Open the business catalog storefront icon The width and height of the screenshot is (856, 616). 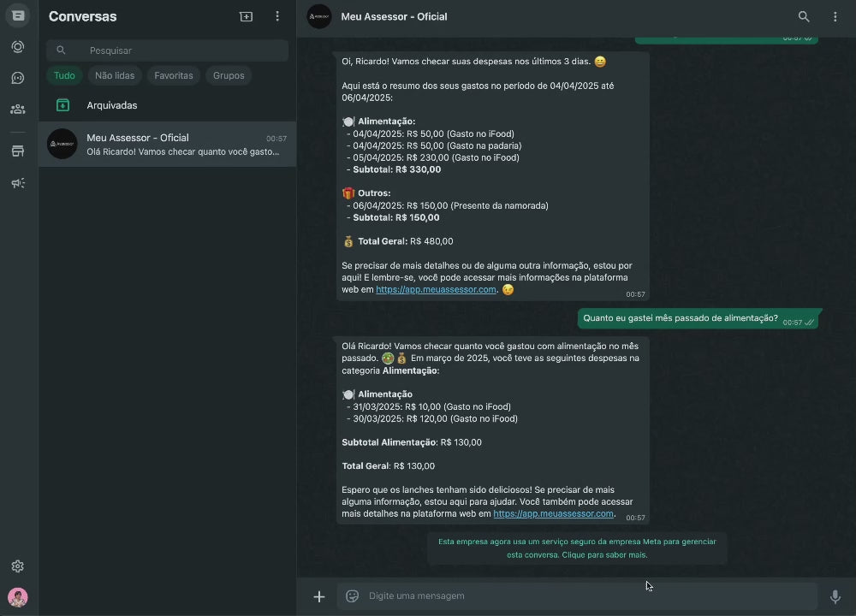pos(18,151)
